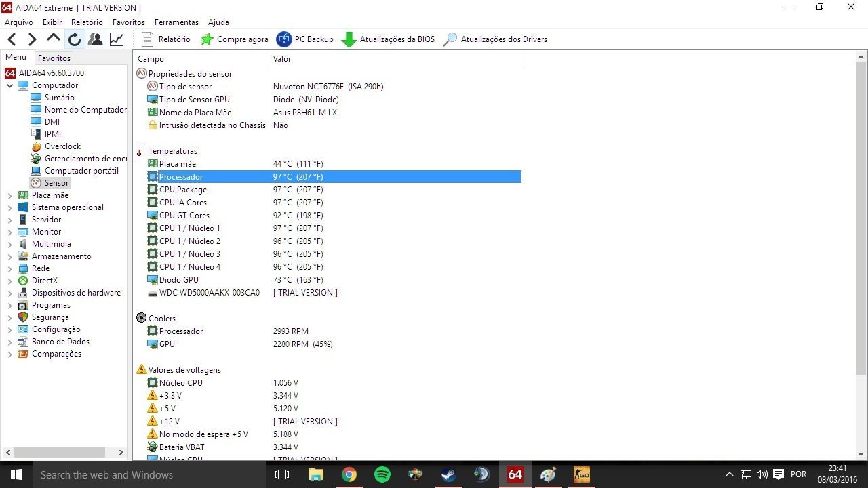Select the GPU cooler 2280 RPM row
The width and height of the screenshot is (868, 488).
click(334, 344)
